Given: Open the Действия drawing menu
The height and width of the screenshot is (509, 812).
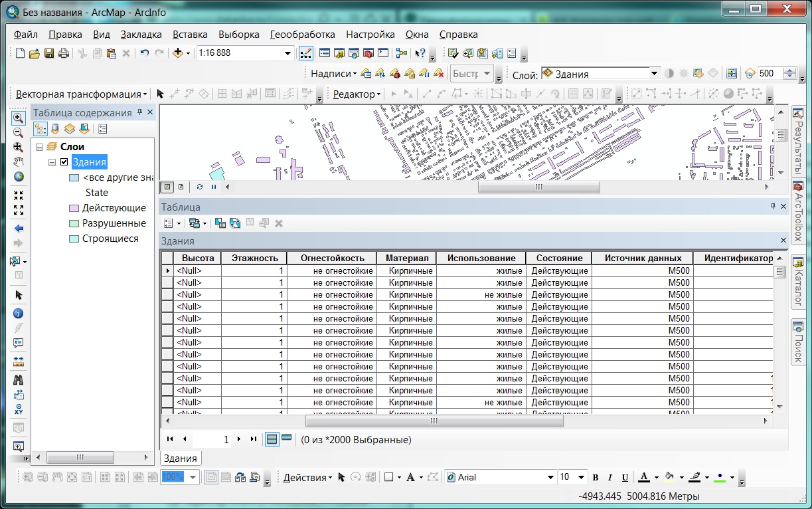Looking at the screenshot, I should tap(308, 477).
